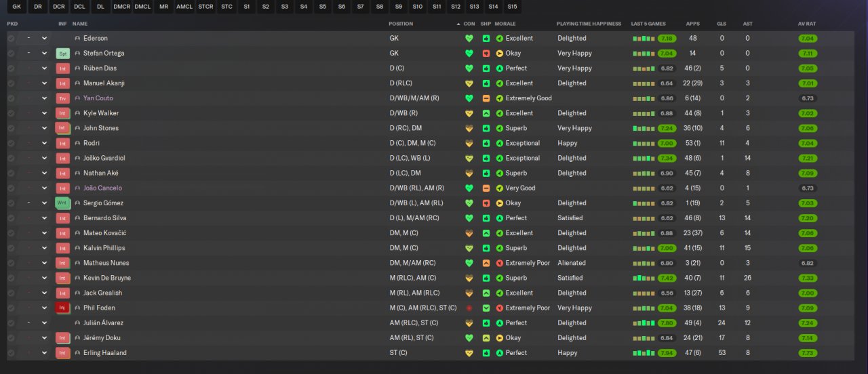
Task: Select the S1 substitute tab
Action: (x=247, y=7)
